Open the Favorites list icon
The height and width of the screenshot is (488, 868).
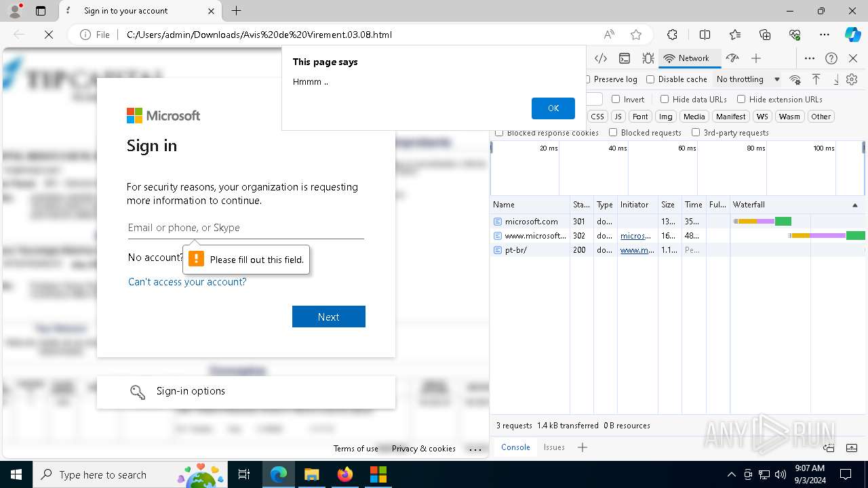(x=735, y=35)
